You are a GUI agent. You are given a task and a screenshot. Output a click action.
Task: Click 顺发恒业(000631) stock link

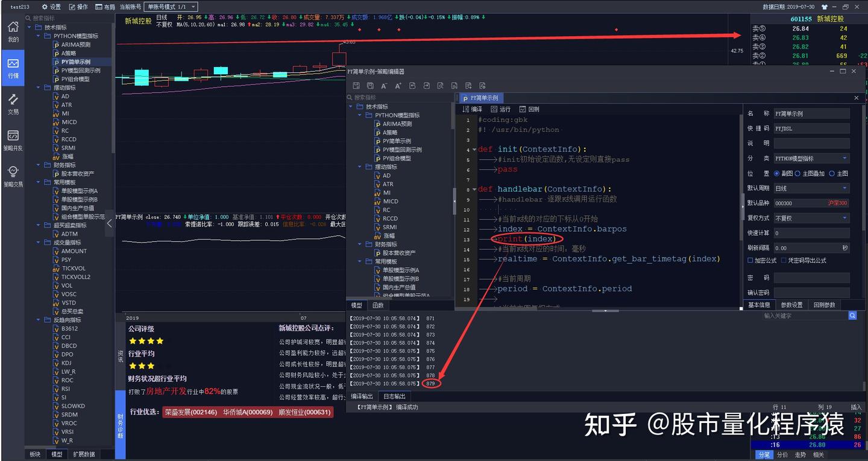304,412
